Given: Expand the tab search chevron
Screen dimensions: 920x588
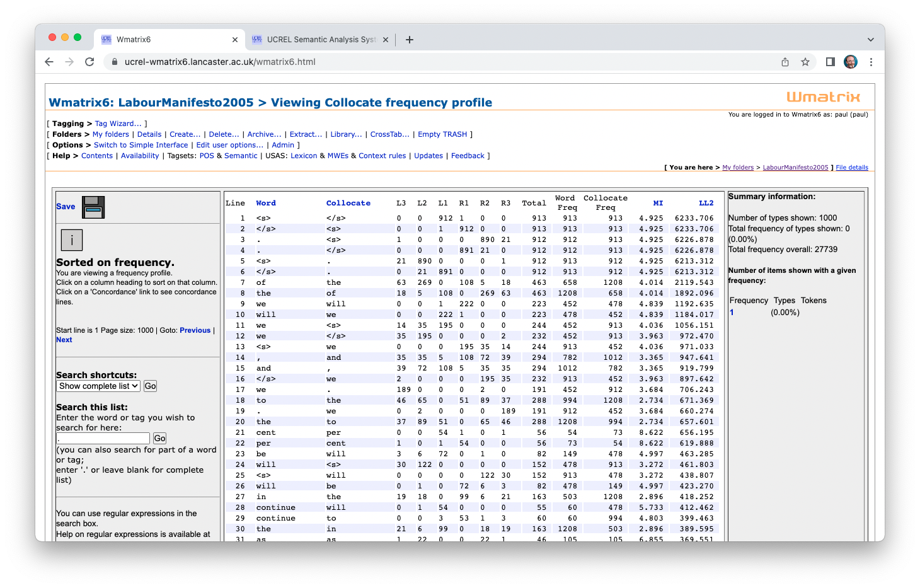Looking at the screenshot, I should pos(871,40).
